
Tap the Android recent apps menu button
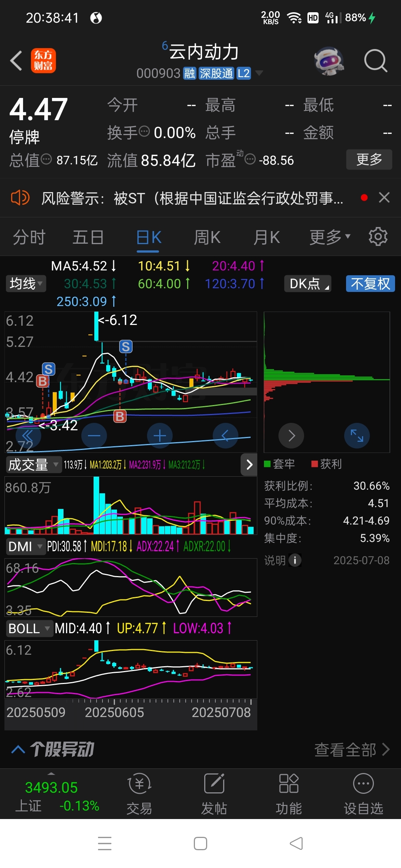tap(105, 844)
